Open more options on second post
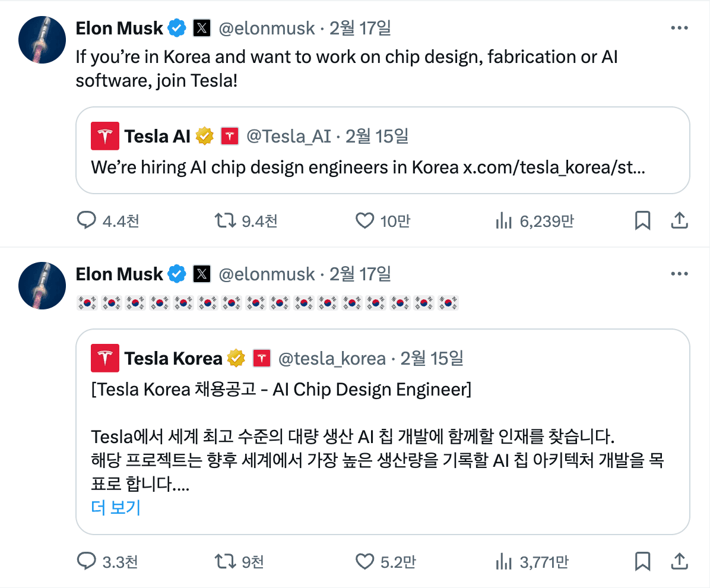The height and width of the screenshot is (588, 710). coord(679,274)
